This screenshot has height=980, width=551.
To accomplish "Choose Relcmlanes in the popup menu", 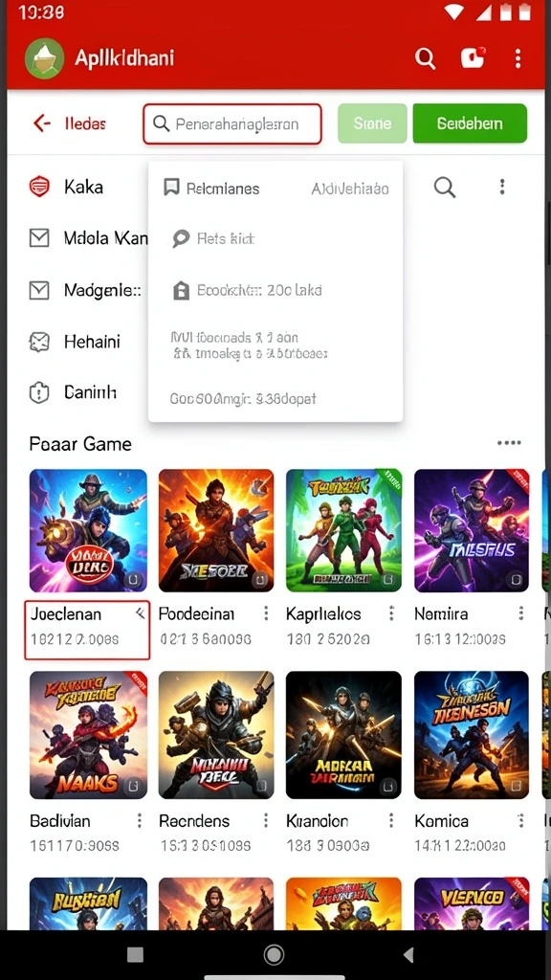I will point(211,189).
